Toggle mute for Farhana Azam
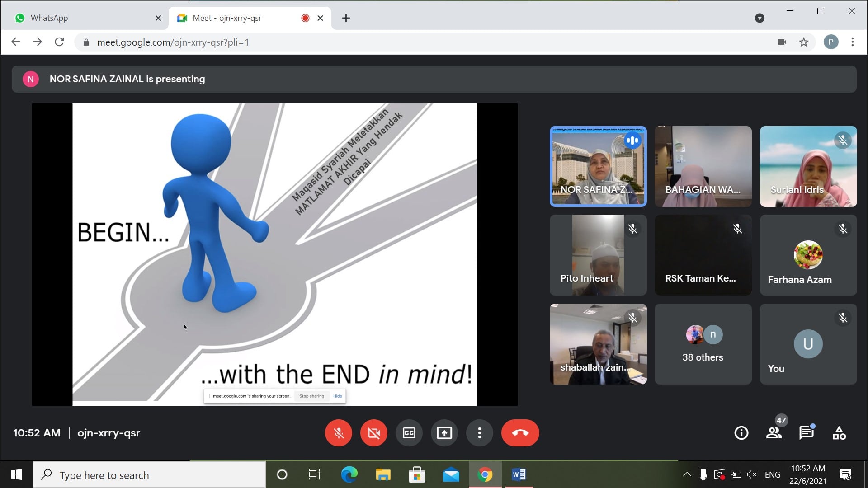Viewport: 868px width, 488px height. 844,229
